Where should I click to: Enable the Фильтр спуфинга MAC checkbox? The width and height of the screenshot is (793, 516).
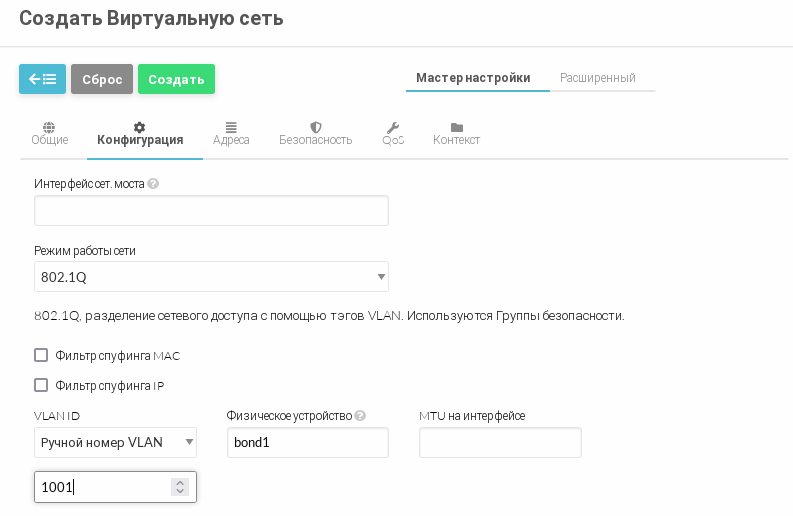(x=41, y=355)
